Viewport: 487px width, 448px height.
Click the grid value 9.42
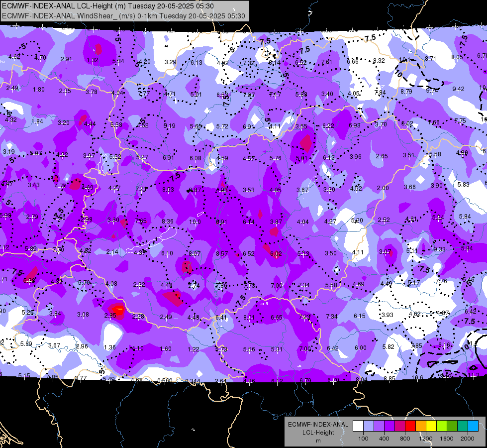pyautogui.click(x=459, y=89)
